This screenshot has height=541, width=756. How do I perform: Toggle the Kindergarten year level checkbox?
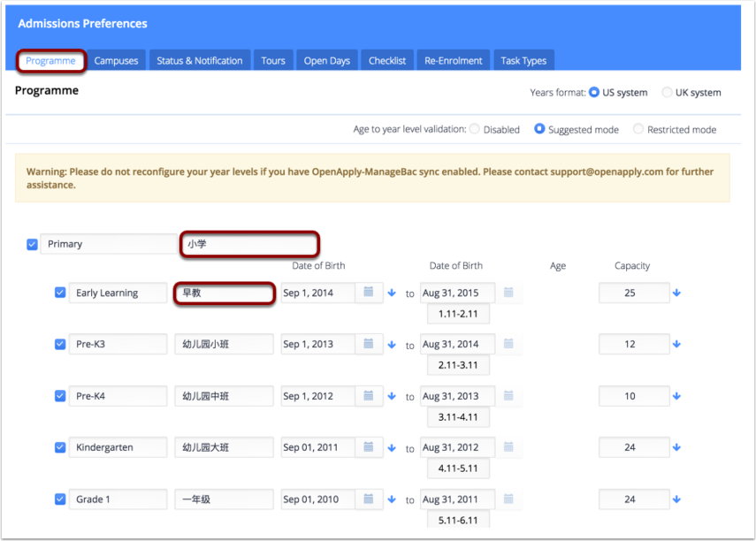click(60, 447)
